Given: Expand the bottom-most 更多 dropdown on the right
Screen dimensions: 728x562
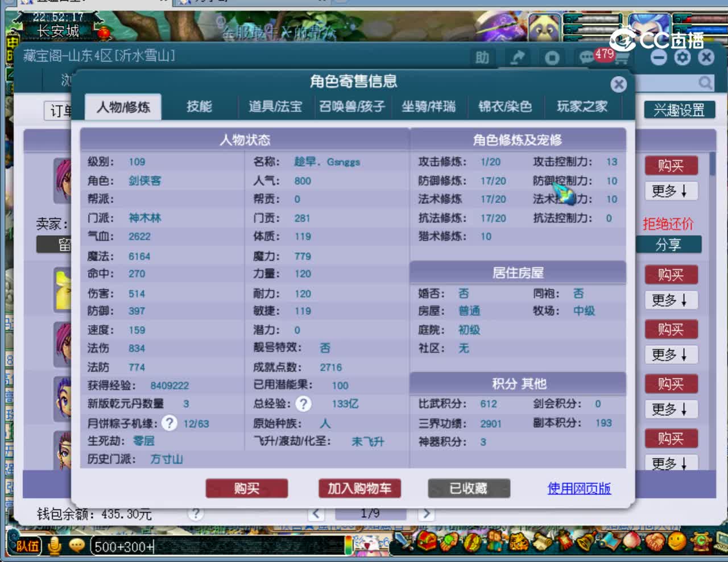Looking at the screenshot, I should 671,464.
